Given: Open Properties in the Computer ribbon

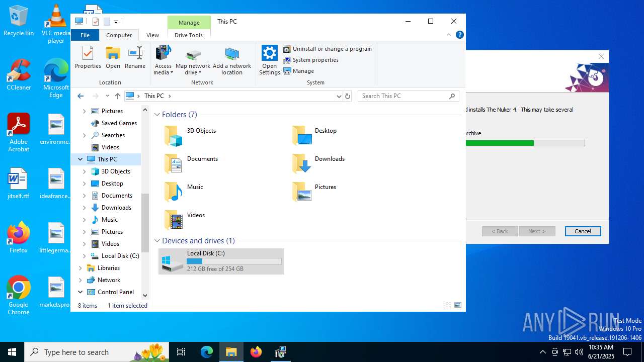Looking at the screenshot, I should point(88,57).
